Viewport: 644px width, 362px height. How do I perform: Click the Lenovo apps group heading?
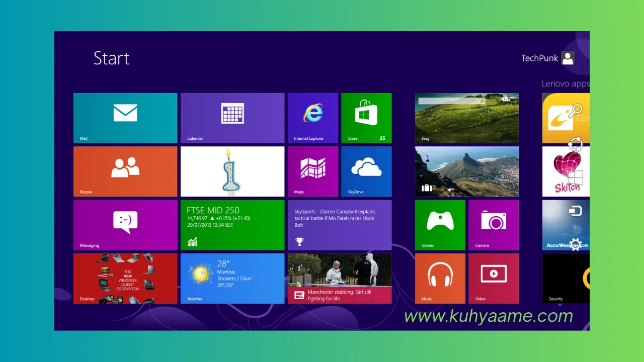[x=566, y=84]
